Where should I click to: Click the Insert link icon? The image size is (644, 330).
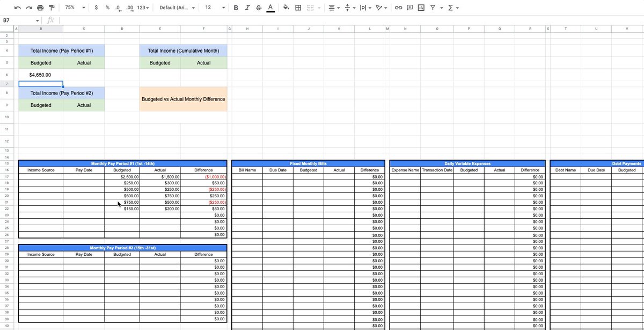coord(399,8)
